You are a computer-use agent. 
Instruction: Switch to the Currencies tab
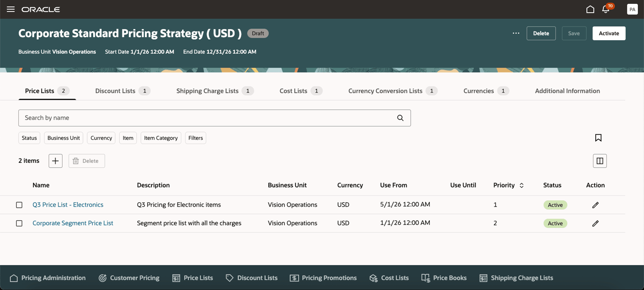tap(486, 91)
